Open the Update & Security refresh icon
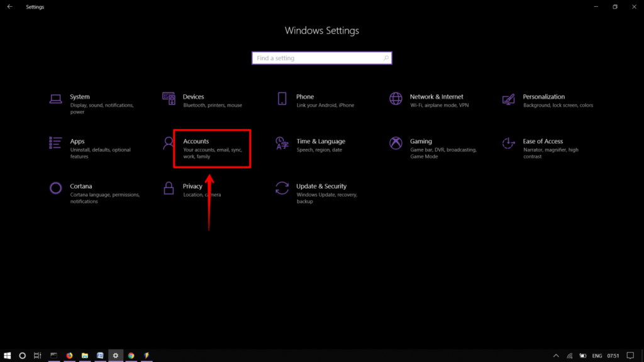Viewport: 644px width, 362px height. click(x=282, y=188)
